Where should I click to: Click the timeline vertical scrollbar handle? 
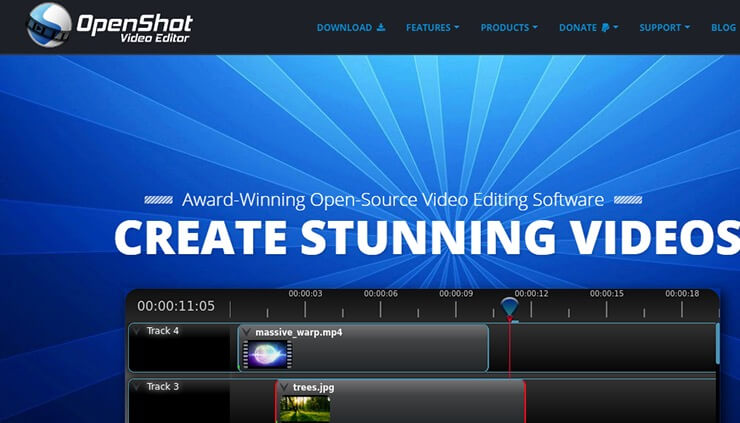(718, 344)
